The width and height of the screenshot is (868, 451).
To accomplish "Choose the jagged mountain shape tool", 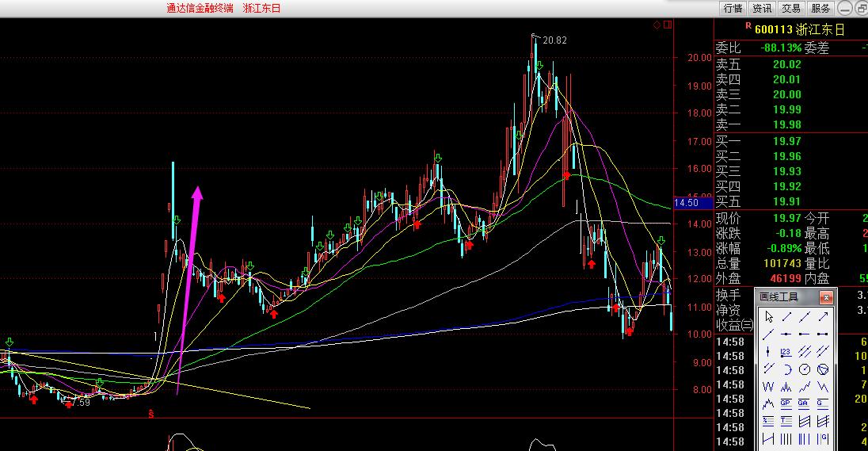I will (x=768, y=404).
